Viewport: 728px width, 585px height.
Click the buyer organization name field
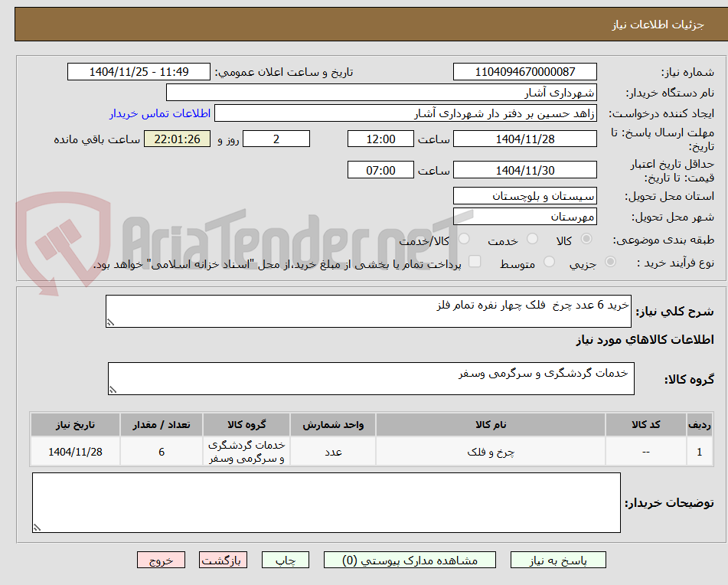(x=381, y=93)
